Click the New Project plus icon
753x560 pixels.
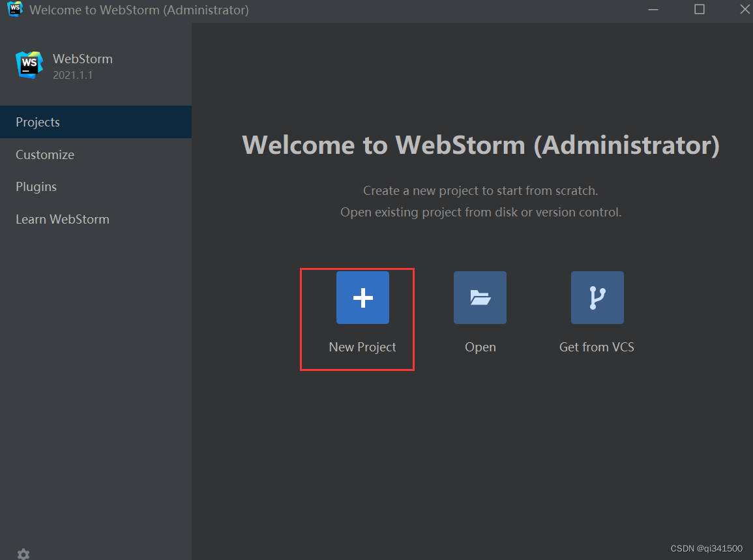click(362, 297)
